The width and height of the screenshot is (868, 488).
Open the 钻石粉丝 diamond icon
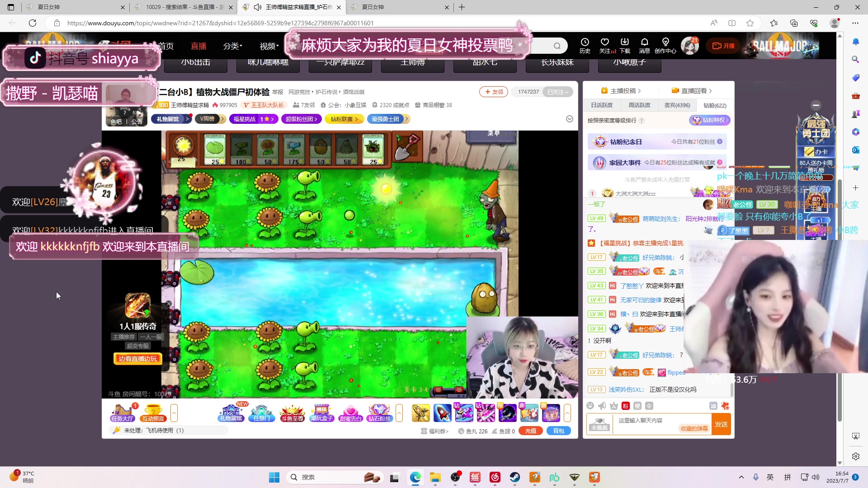coord(379,413)
